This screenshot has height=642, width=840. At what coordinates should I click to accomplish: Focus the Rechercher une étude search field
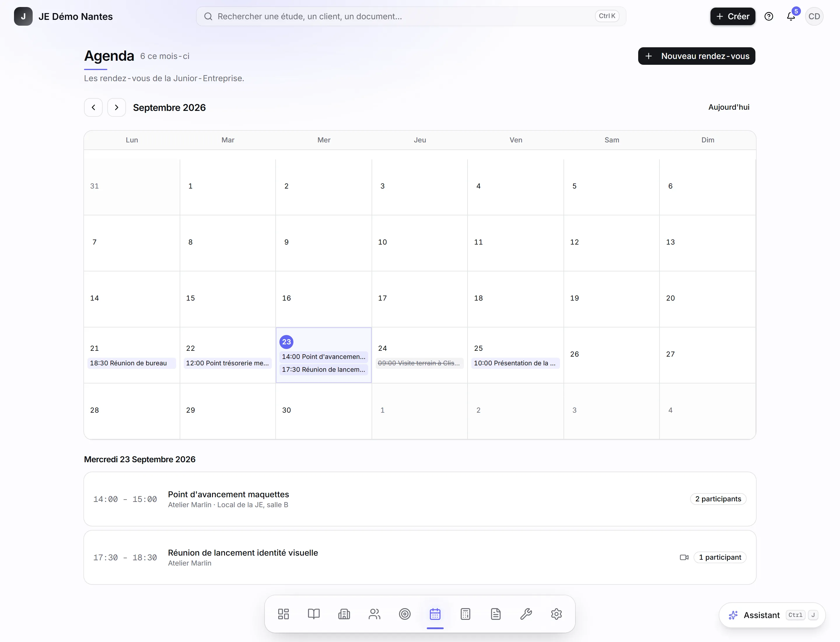pos(411,16)
